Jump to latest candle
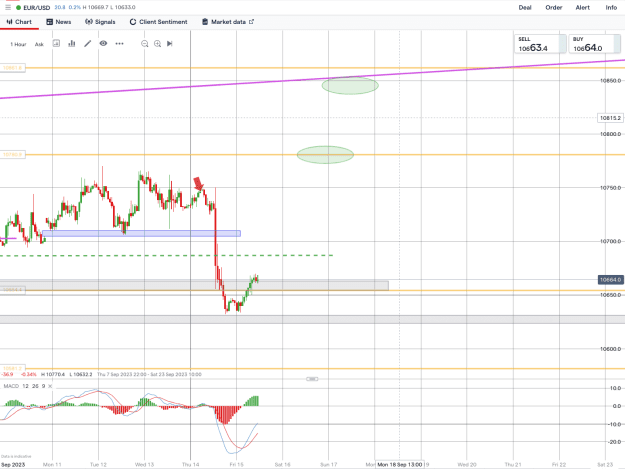625x469 pixels. 170,44
